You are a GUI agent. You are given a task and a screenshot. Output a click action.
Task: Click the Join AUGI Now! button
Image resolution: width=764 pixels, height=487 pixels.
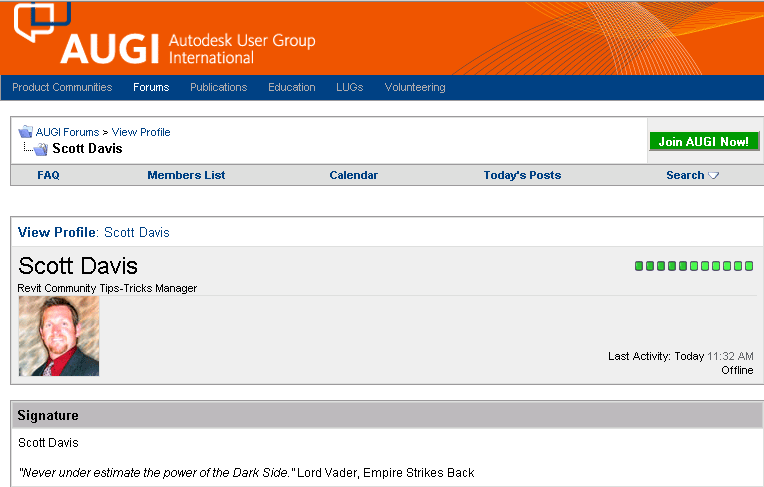(x=704, y=141)
